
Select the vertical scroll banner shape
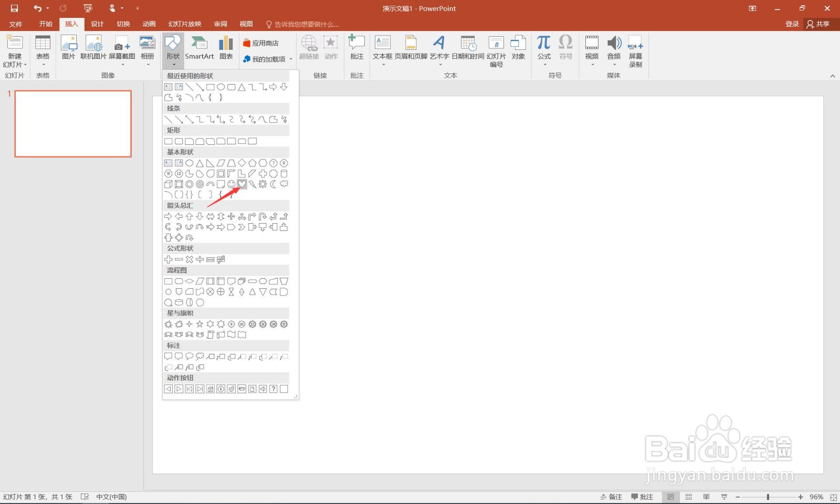[x=211, y=335]
